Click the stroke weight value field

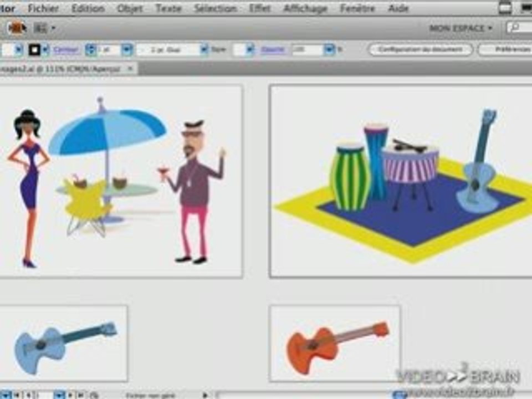coord(109,50)
